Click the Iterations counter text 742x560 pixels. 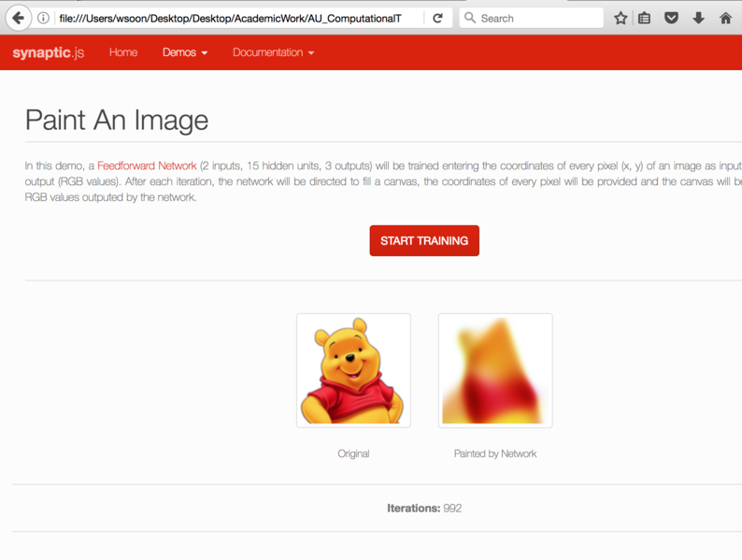tap(424, 509)
